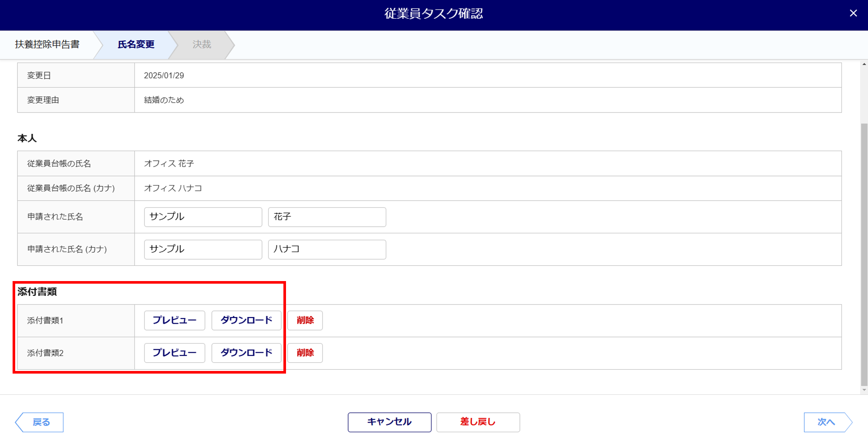868x447 pixels.
Task: Click the 次へ next arrow button
Action: [x=828, y=422]
